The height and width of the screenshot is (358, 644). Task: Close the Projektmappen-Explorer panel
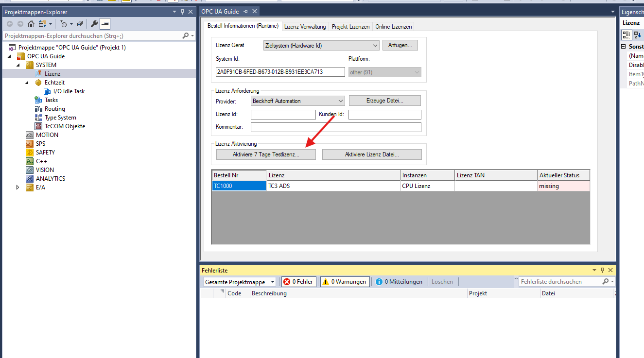pos(191,12)
